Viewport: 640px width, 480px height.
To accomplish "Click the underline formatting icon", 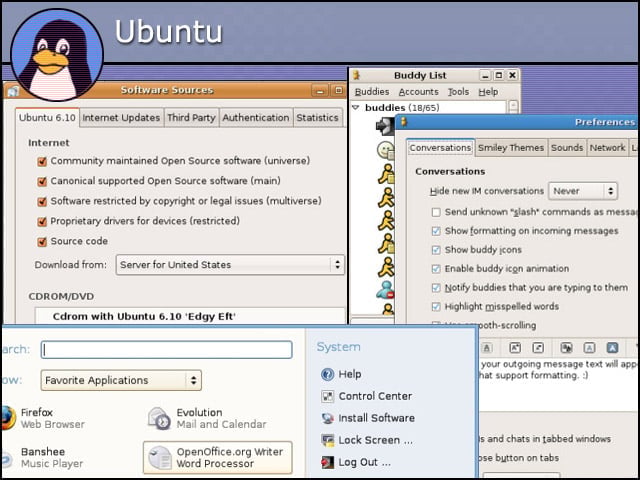I will pyautogui.click(x=487, y=348).
